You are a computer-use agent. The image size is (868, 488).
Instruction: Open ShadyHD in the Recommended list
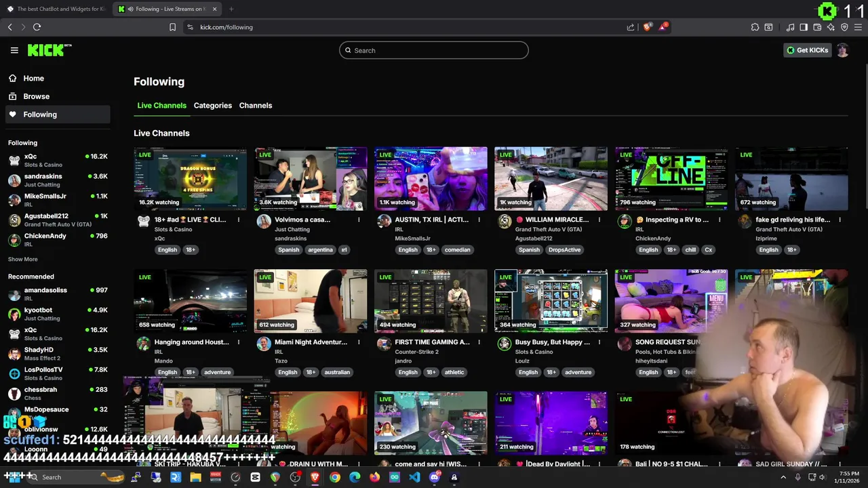pos(57,353)
